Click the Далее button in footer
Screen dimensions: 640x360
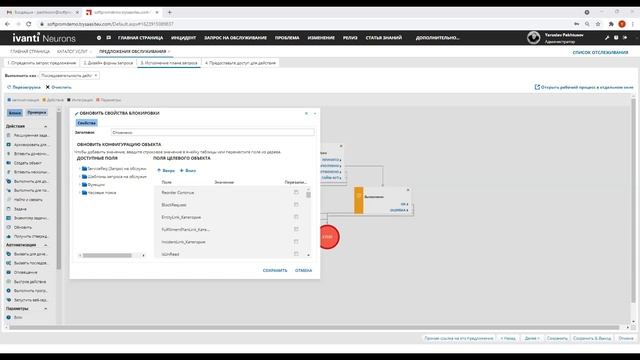tap(532, 338)
